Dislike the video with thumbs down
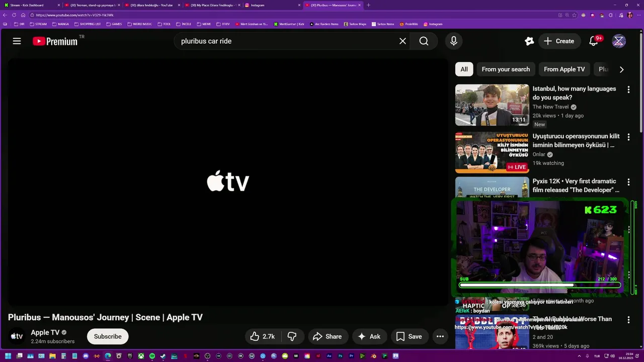This screenshot has width=644, height=362. [292, 336]
